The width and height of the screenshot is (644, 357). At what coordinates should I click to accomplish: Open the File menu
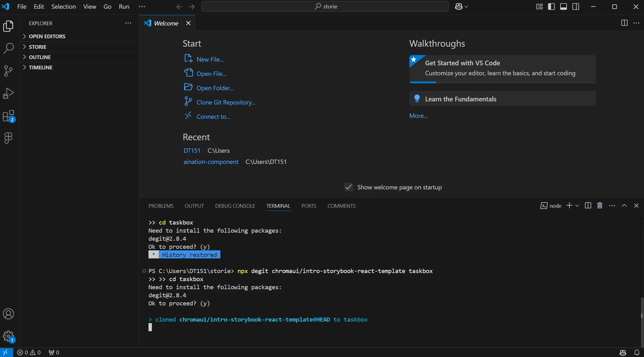pos(22,7)
